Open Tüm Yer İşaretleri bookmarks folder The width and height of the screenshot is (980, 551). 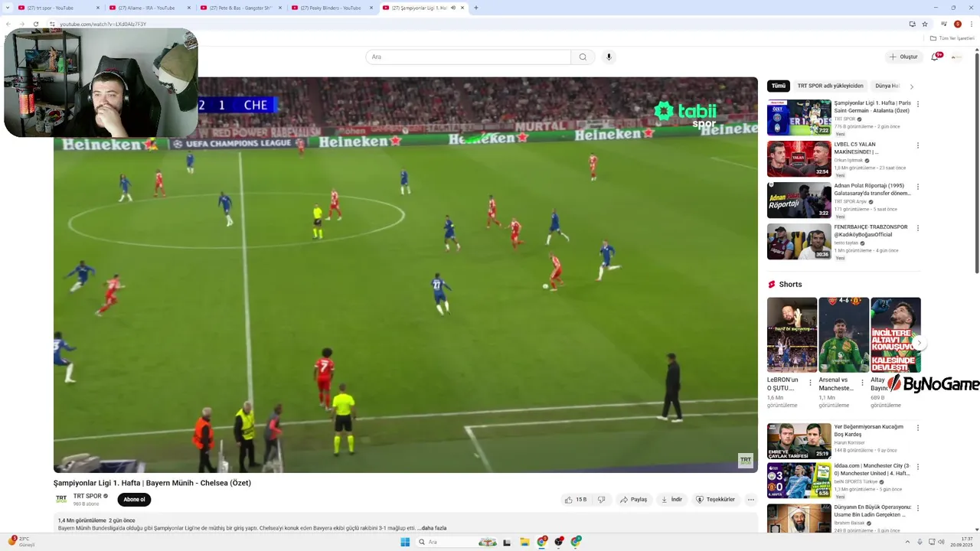coord(952,38)
